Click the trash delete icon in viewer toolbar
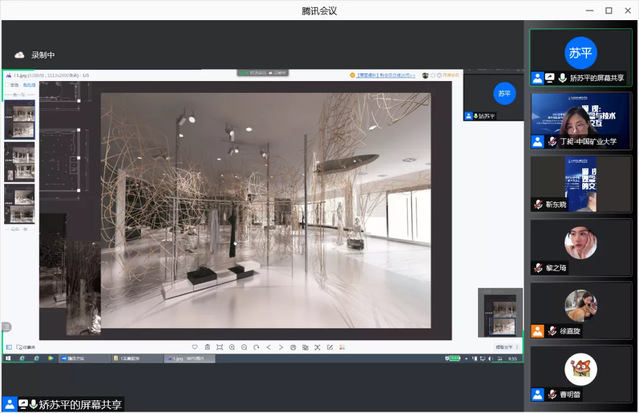The height and width of the screenshot is (413, 639). pos(207,347)
